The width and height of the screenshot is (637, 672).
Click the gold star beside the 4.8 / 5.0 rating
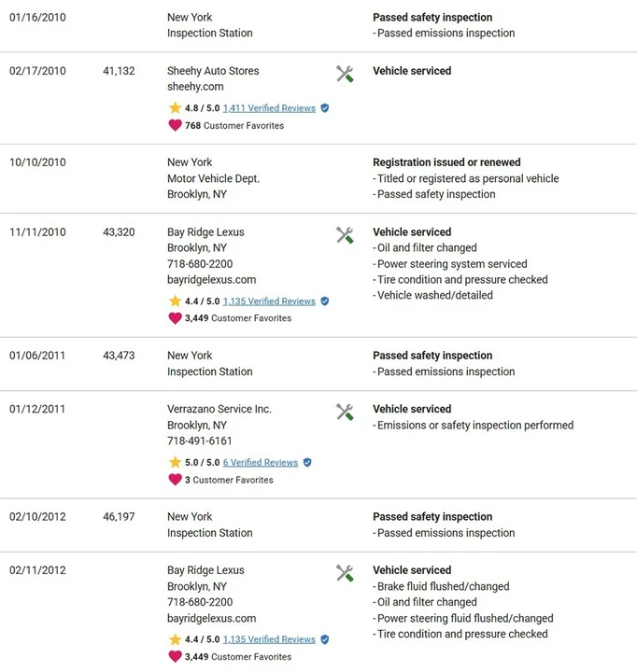pyautogui.click(x=175, y=107)
